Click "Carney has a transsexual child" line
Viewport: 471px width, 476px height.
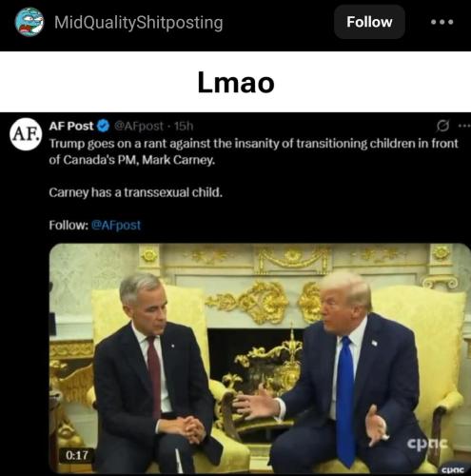(136, 192)
